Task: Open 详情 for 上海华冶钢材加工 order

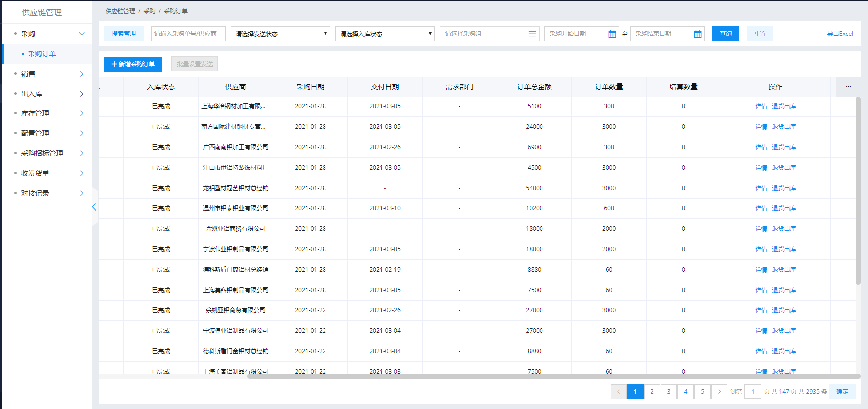Action: pyautogui.click(x=761, y=106)
